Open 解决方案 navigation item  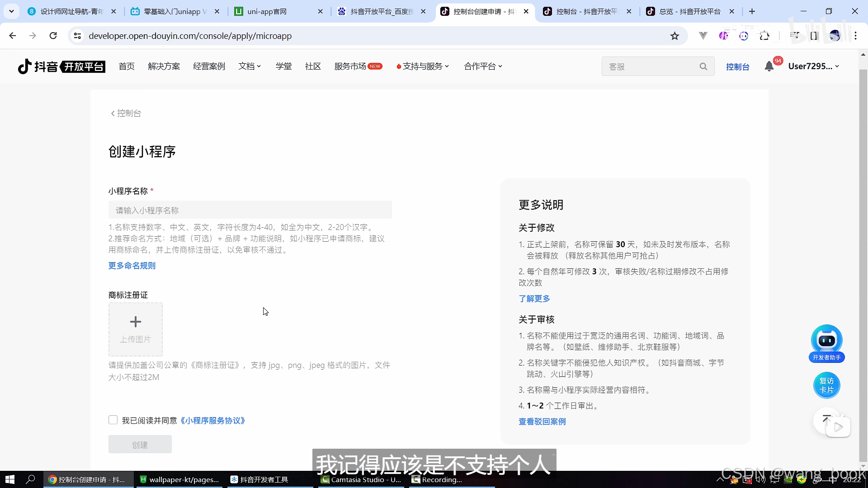point(164,66)
